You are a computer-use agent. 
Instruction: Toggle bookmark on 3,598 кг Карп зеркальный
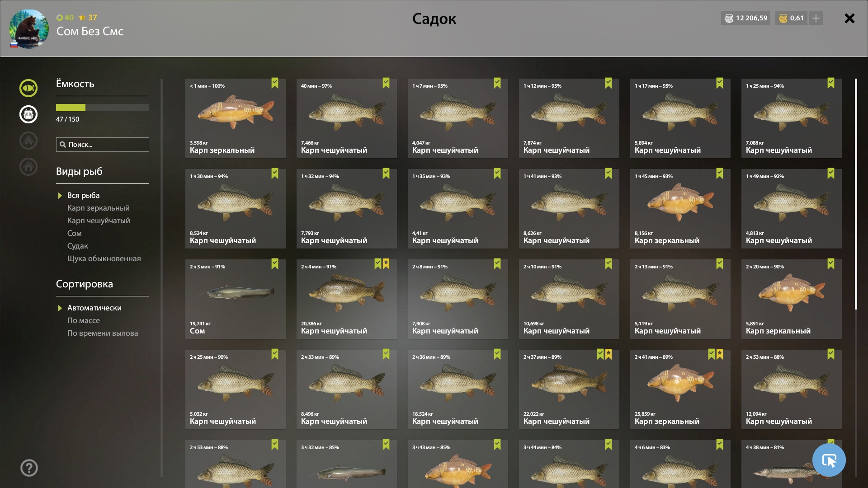tap(275, 83)
